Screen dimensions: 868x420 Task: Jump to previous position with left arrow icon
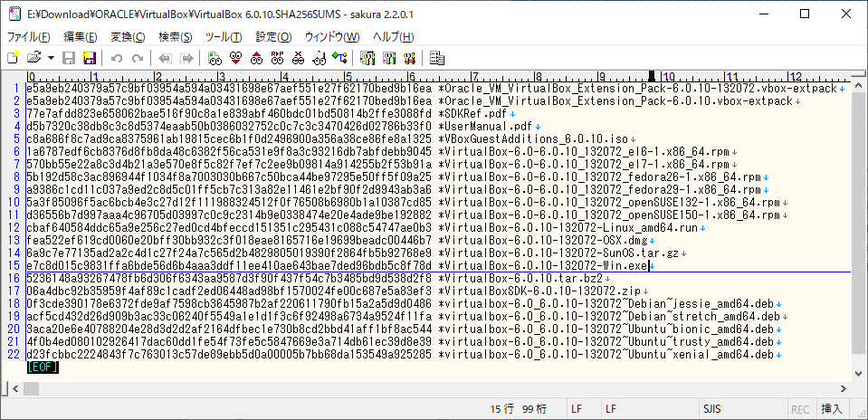point(166,58)
